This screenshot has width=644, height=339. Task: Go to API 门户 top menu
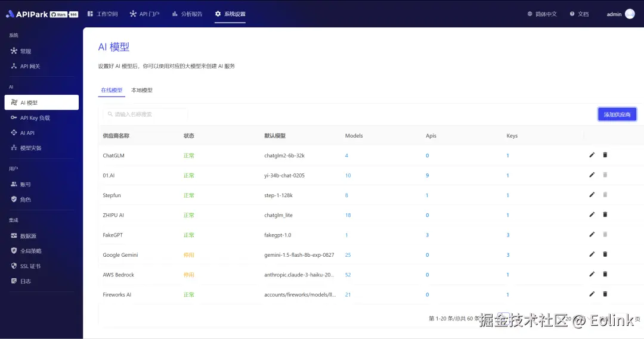coord(144,14)
